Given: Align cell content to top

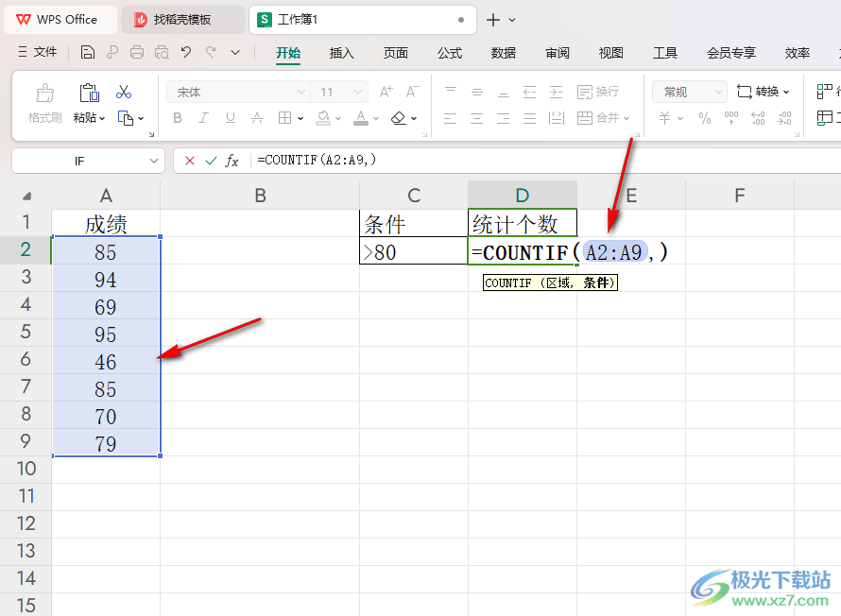Looking at the screenshot, I should click(x=451, y=92).
